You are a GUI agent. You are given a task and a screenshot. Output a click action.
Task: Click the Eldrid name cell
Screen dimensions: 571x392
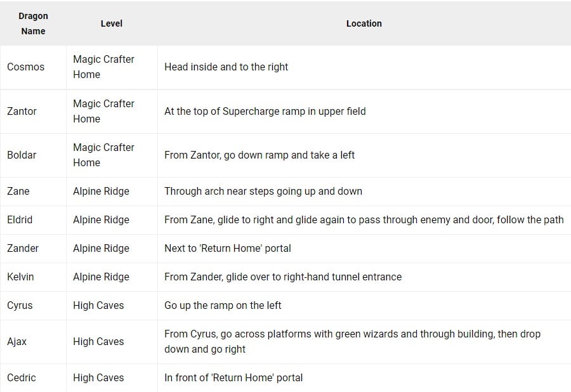[20, 219]
